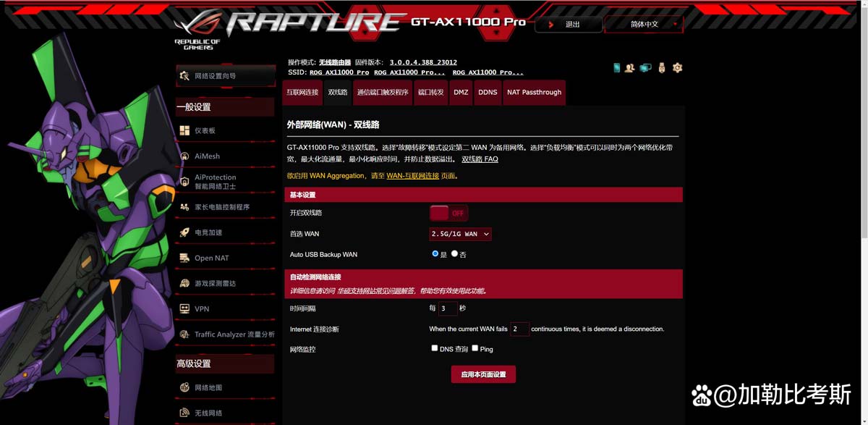
Task: Check the DNS 查询 network monitoring box
Action: 435,348
